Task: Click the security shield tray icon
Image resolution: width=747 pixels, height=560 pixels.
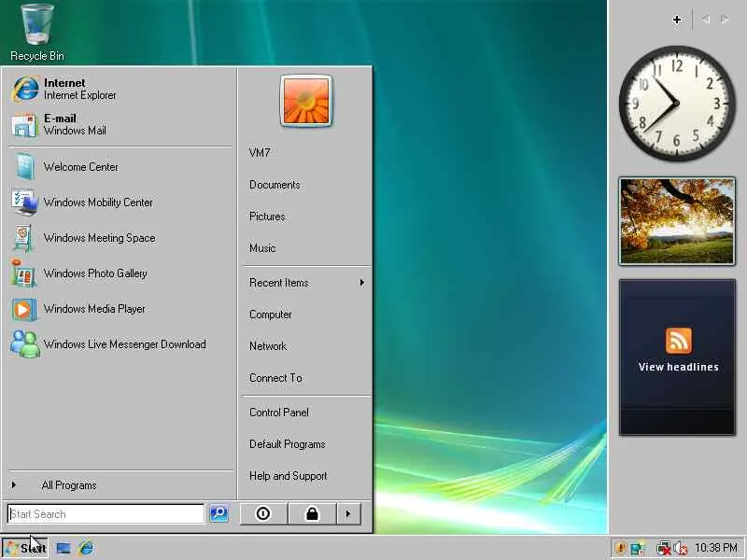Action: pyautogui.click(x=620, y=548)
